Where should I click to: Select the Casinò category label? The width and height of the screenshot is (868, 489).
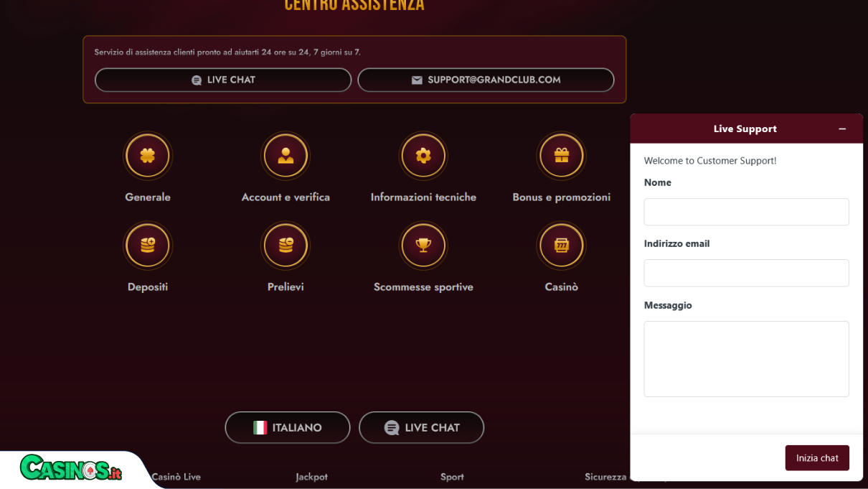[x=562, y=287]
